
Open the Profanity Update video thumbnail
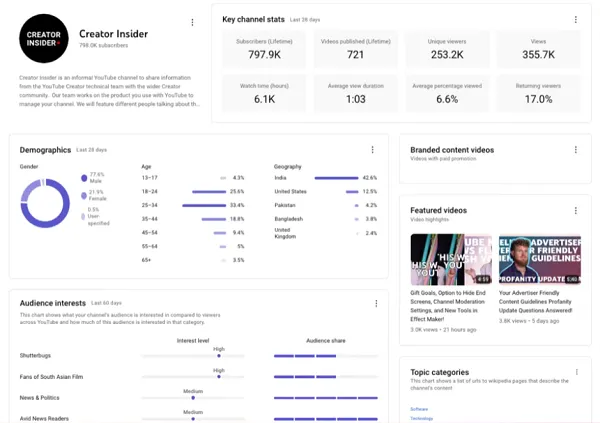click(x=539, y=259)
